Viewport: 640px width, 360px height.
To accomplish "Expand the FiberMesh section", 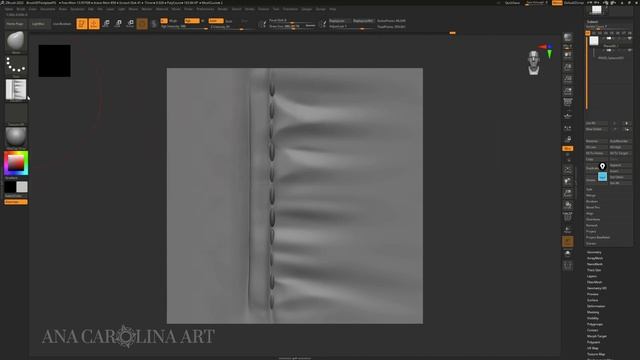I will coord(594,282).
